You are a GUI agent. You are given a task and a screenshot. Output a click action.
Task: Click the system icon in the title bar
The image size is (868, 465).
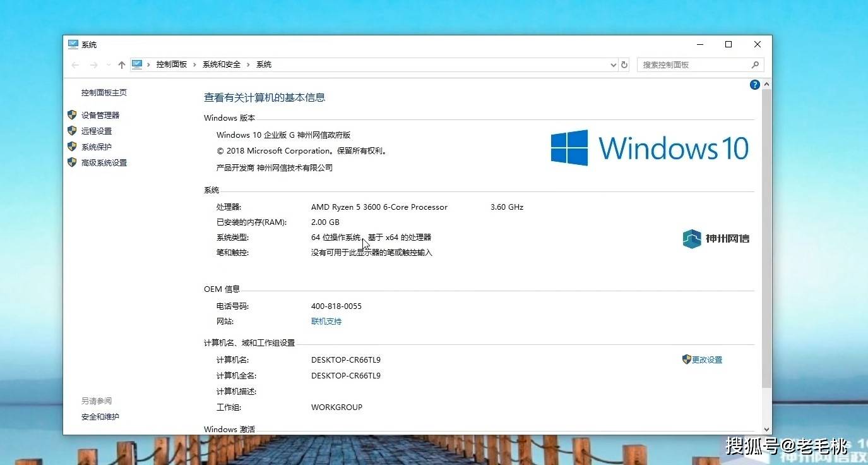pyautogui.click(x=73, y=44)
